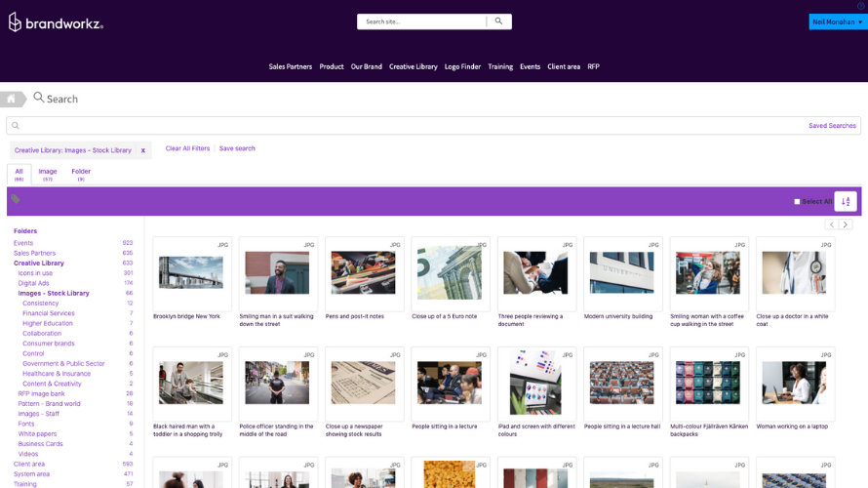
Task: Open the Sales Partners menu
Action: (x=290, y=66)
